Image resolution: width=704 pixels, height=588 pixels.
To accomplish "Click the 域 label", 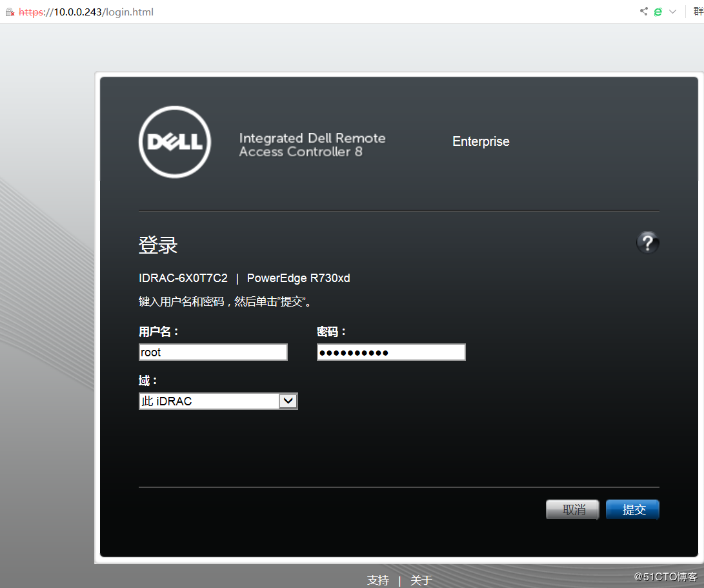I will click(148, 380).
